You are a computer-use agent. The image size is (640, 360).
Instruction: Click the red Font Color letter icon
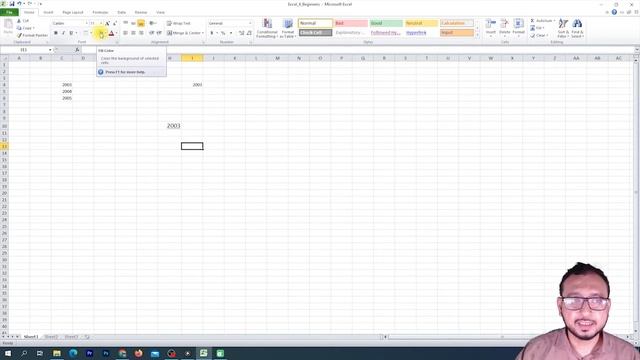point(111,33)
